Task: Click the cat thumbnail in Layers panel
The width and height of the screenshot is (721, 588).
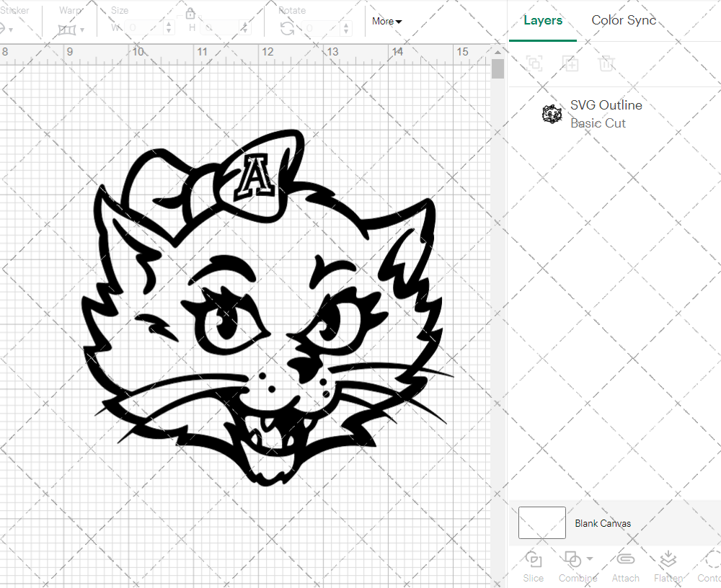Action: [x=552, y=114]
